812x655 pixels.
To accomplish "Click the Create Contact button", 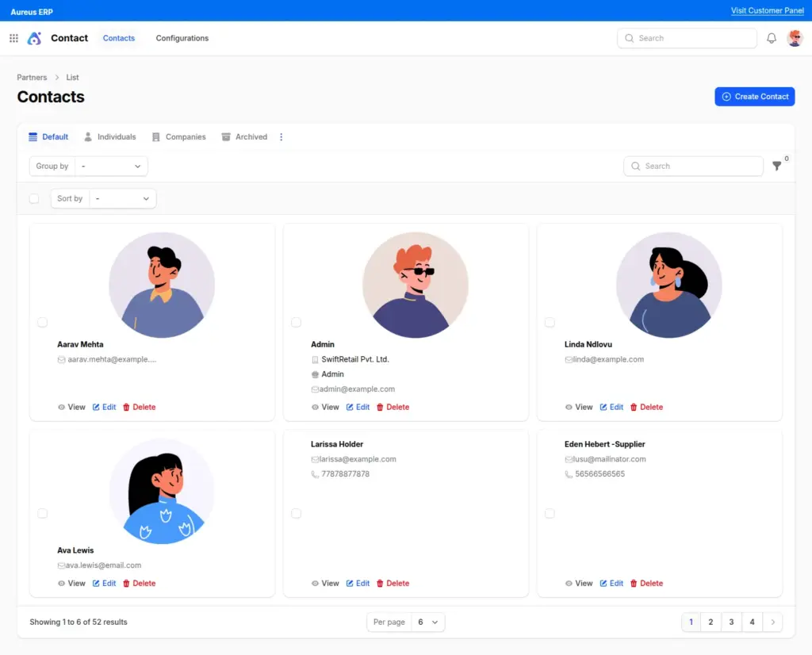I will pyautogui.click(x=754, y=97).
